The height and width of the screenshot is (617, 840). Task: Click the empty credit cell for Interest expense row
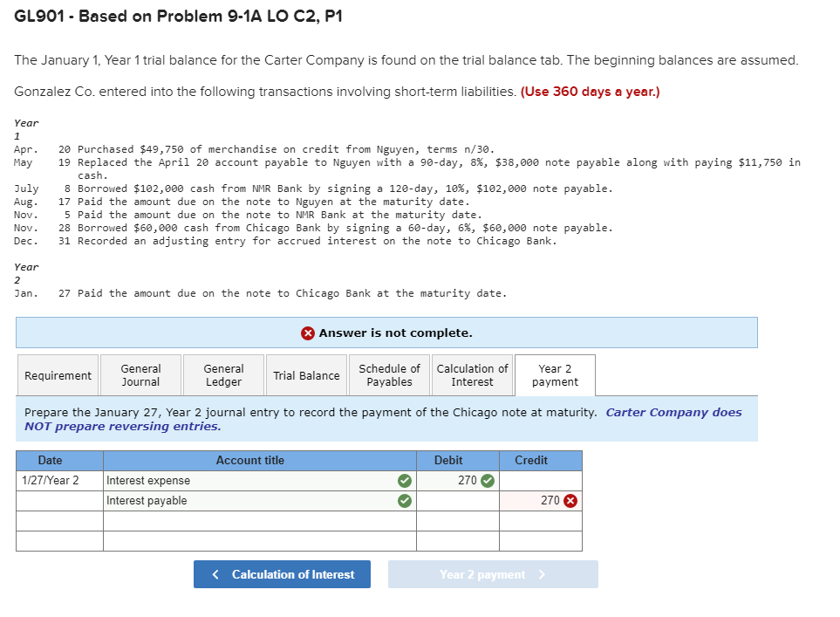tap(541, 481)
